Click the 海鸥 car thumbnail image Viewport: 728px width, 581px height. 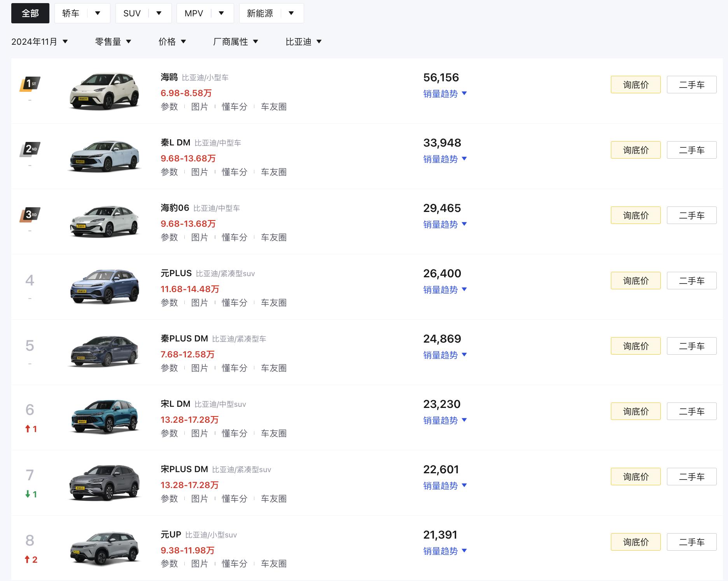coord(104,92)
